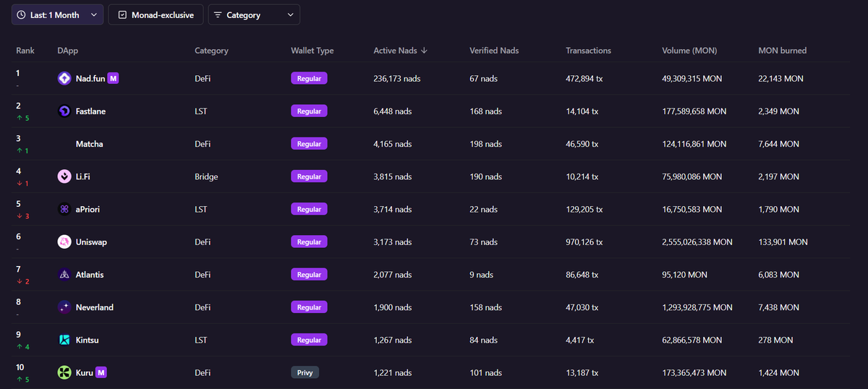This screenshot has width=868, height=389.
Task: Click the Verified Nads column header
Action: (494, 51)
